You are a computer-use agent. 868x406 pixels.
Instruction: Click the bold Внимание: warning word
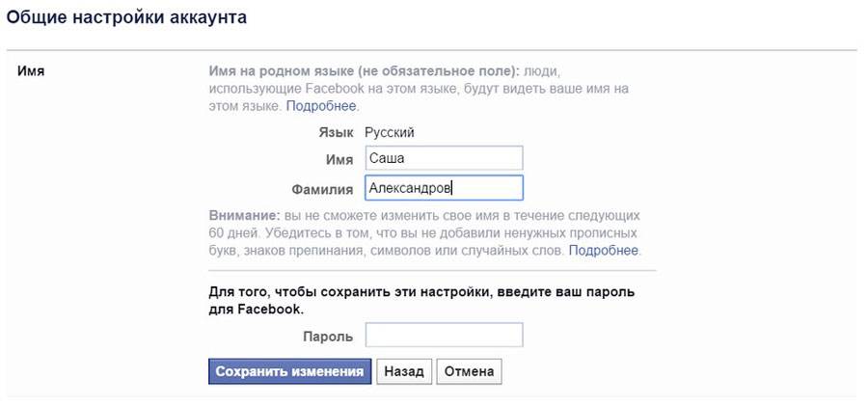click(244, 216)
